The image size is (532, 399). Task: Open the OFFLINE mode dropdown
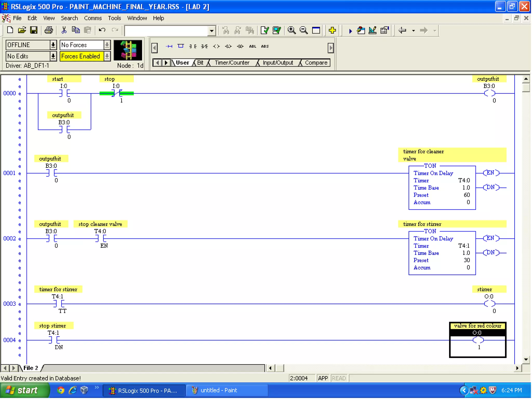(x=53, y=45)
